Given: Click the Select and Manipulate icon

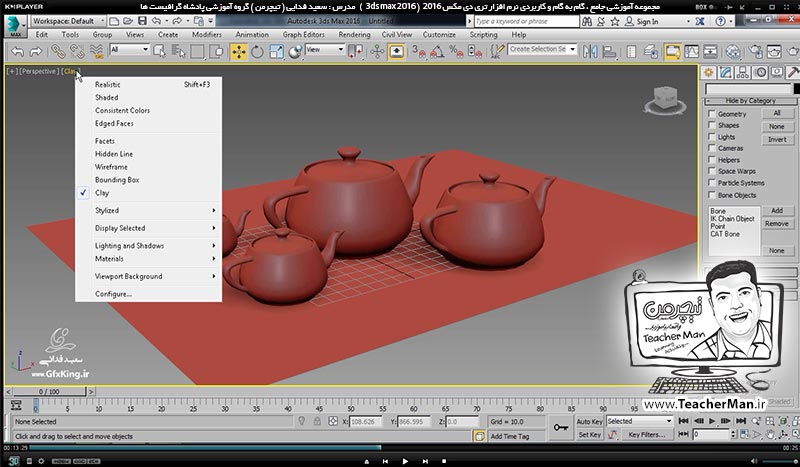Looking at the screenshot, I should 377,51.
